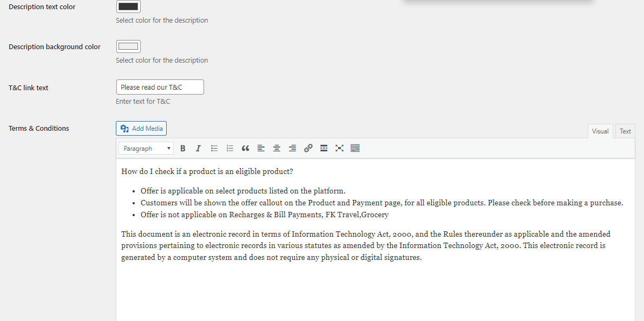
Task: Click the 'T&C link text' label
Action: tap(28, 88)
